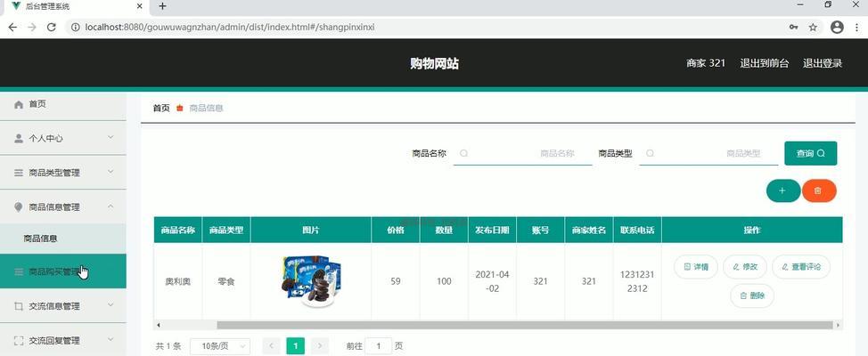The image size is (868, 356).
Task: Click the crop icon beside 交流信息管理
Action: point(18,306)
